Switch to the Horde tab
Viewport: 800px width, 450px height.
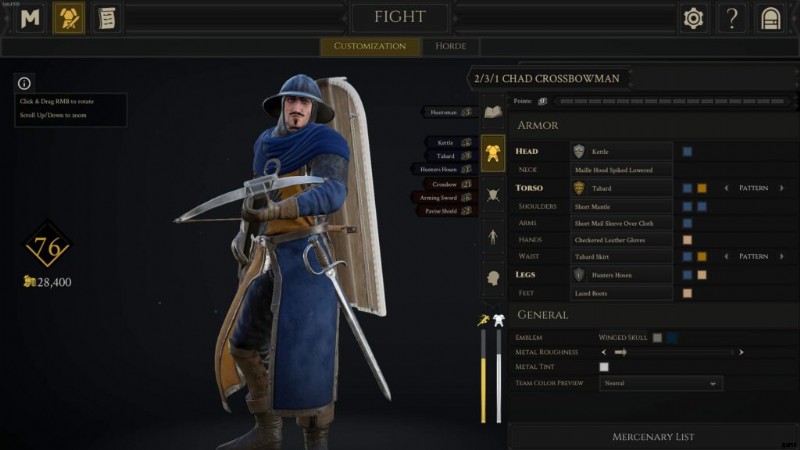click(451, 46)
